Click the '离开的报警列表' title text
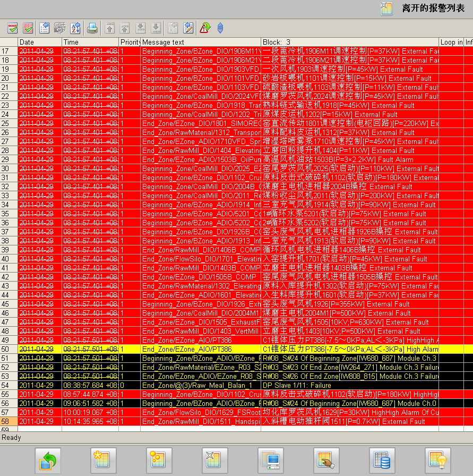 [x=433, y=8]
